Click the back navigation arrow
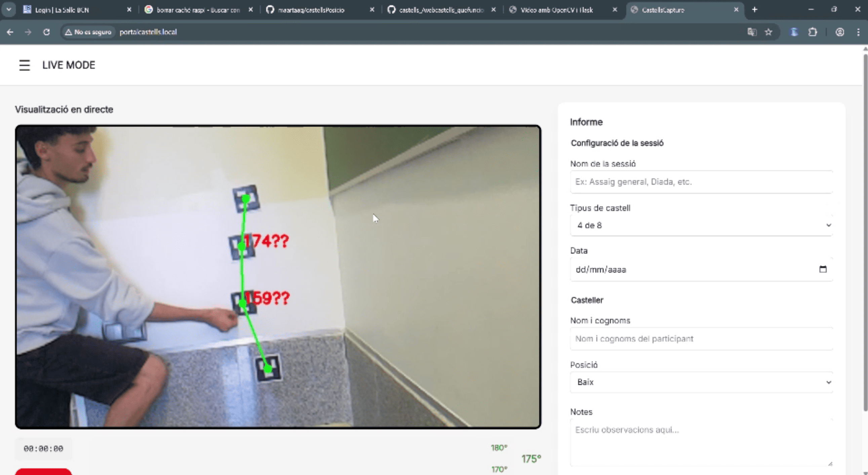 point(10,32)
